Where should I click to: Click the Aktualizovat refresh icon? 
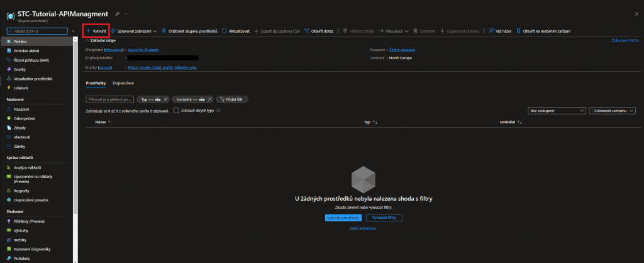pyautogui.click(x=224, y=30)
